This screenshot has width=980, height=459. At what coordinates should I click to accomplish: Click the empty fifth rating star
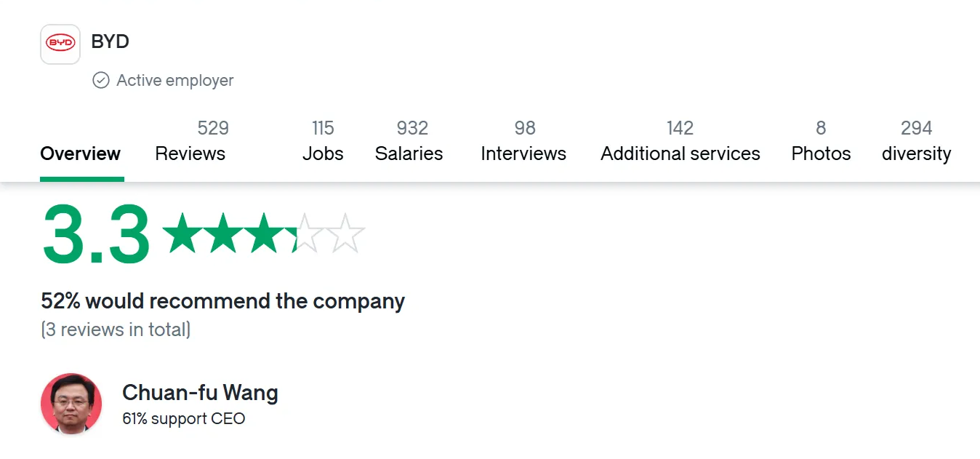[345, 233]
